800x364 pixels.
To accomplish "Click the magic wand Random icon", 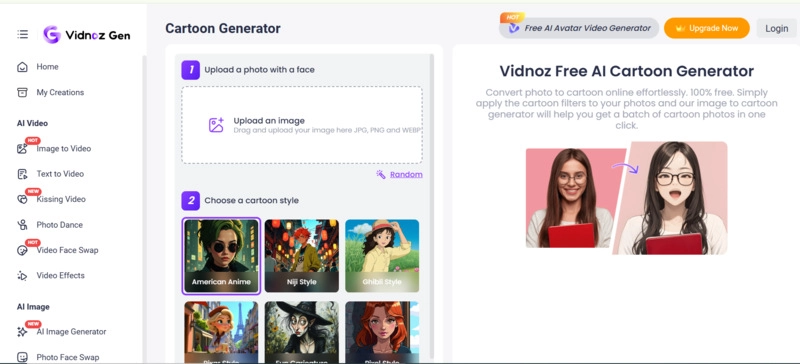I will pyautogui.click(x=381, y=175).
